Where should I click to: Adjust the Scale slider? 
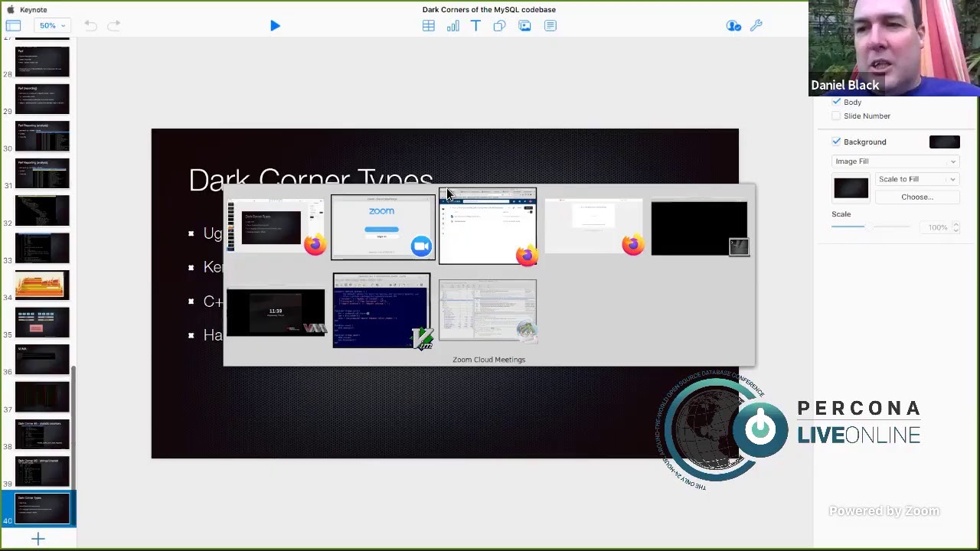tap(871, 227)
